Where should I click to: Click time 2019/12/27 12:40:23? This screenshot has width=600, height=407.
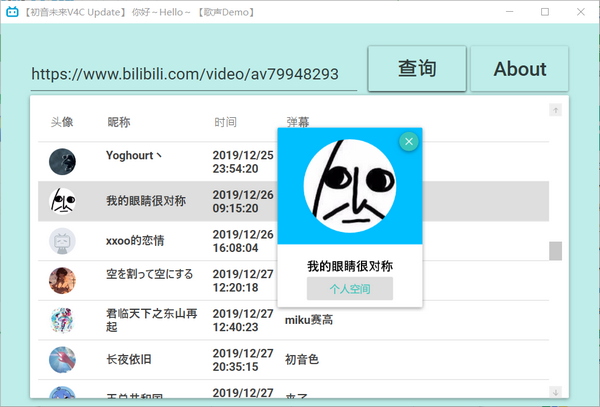coord(243,320)
